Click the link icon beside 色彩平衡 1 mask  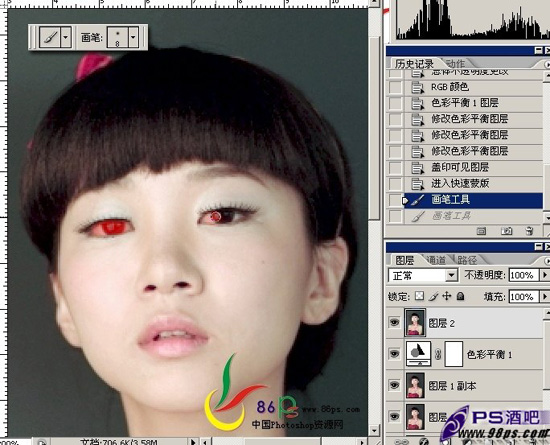point(438,355)
